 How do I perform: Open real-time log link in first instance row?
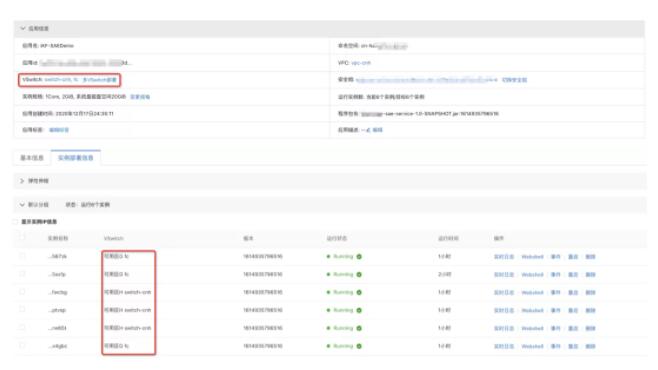[x=504, y=257]
